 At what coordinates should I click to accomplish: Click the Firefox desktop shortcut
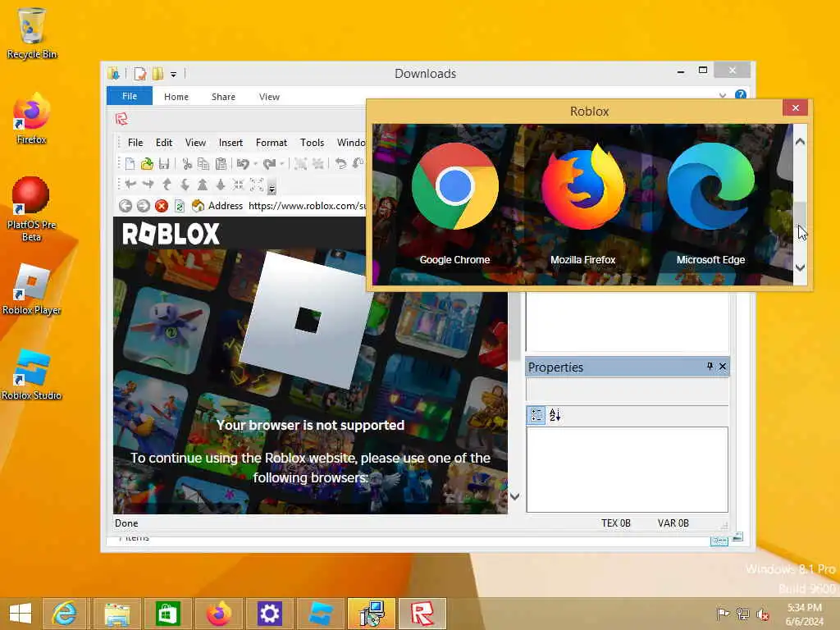32,118
